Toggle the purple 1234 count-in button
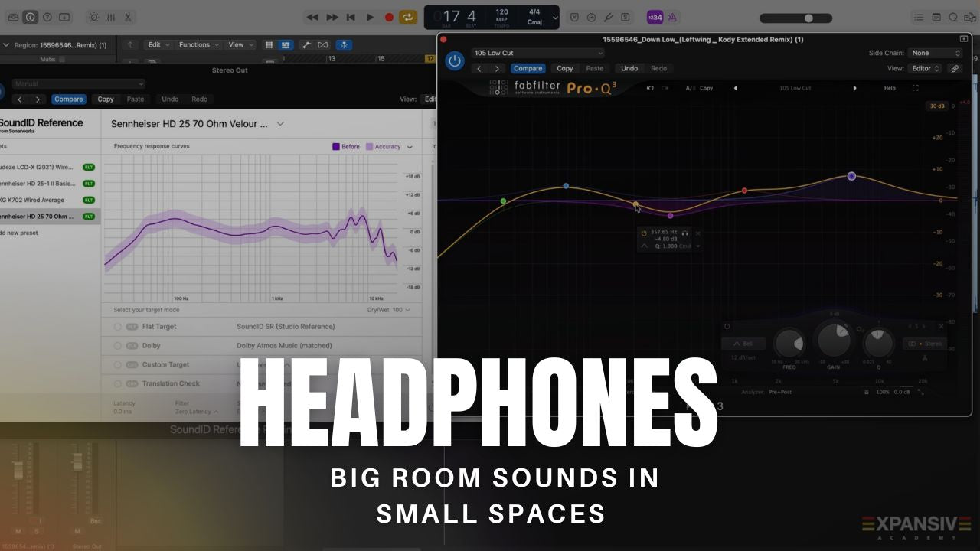Viewport: 980px width, 551px height. click(x=655, y=17)
